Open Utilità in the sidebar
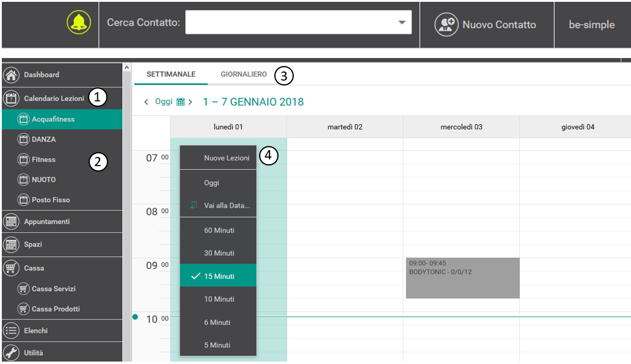Viewport: 631px width, 364px height. pos(62,353)
